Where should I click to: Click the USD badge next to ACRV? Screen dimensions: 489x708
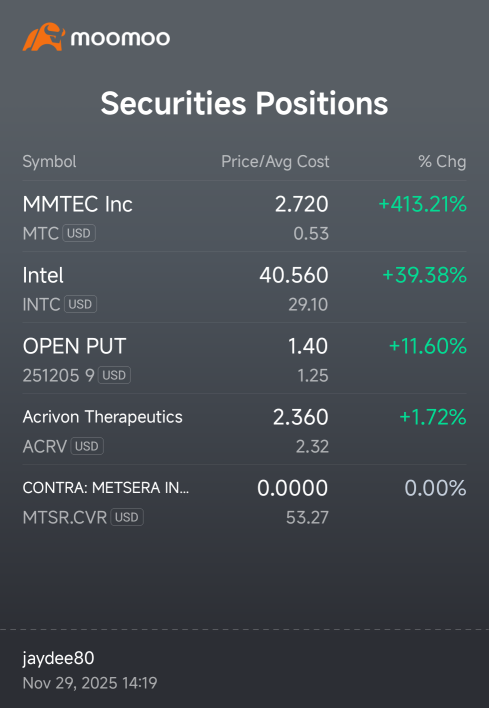pyautogui.click(x=87, y=446)
